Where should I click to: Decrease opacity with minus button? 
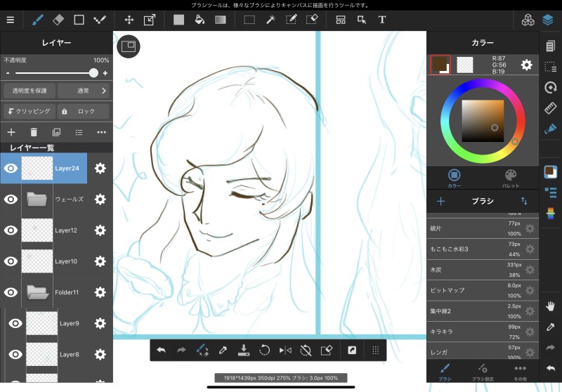(8, 73)
